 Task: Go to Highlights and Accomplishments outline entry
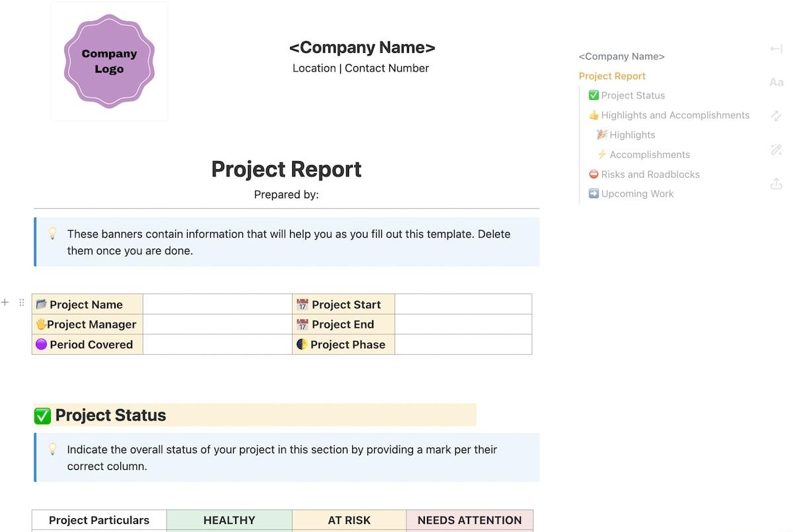675,115
